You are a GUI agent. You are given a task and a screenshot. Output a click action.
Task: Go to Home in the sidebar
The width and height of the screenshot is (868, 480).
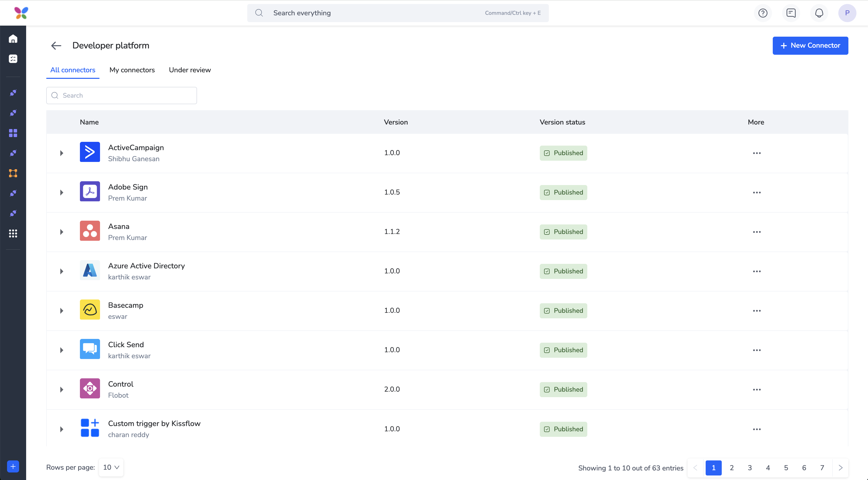tap(13, 39)
